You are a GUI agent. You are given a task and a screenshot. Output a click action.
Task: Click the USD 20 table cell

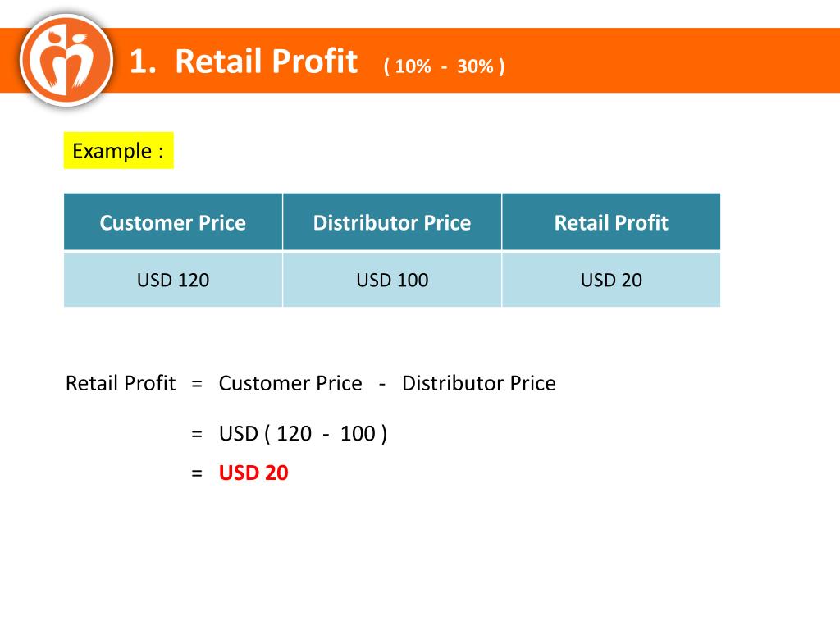click(611, 280)
